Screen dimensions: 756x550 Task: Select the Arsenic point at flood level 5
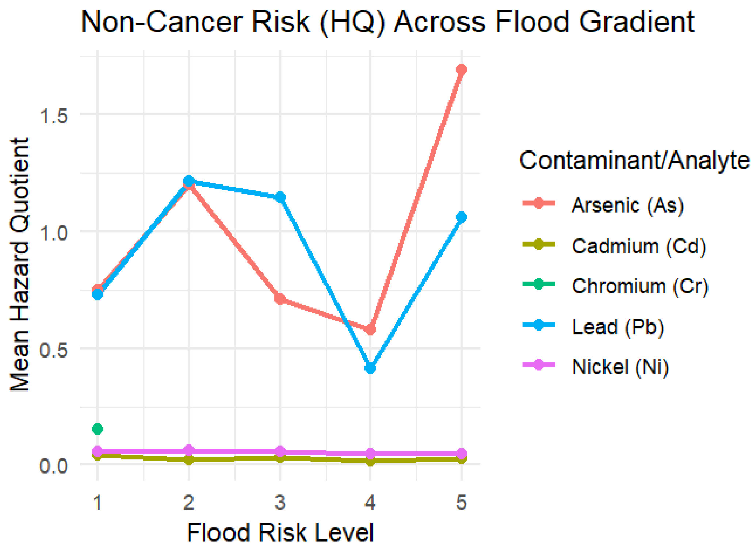pos(461,70)
